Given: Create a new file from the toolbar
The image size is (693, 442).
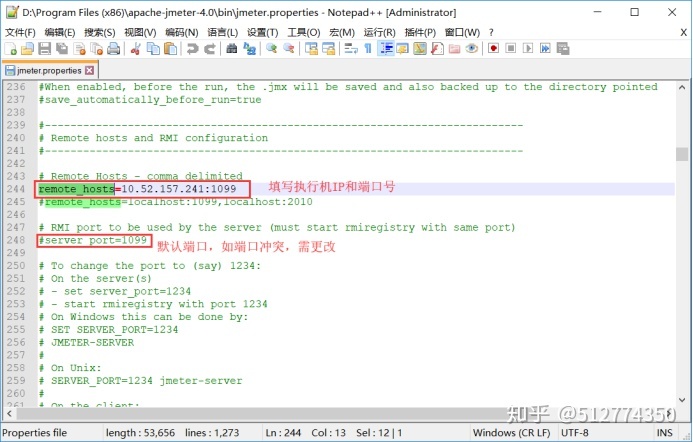Looking at the screenshot, I should click(x=11, y=49).
